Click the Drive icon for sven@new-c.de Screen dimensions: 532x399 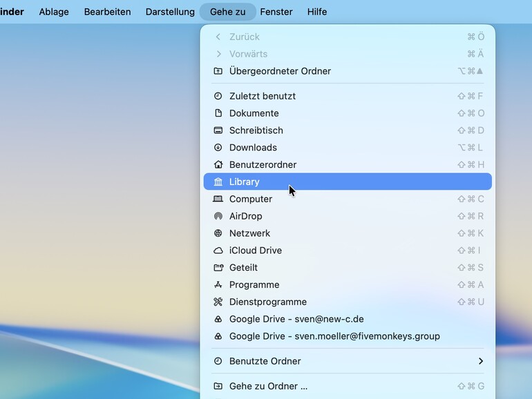tap(218, 320)
